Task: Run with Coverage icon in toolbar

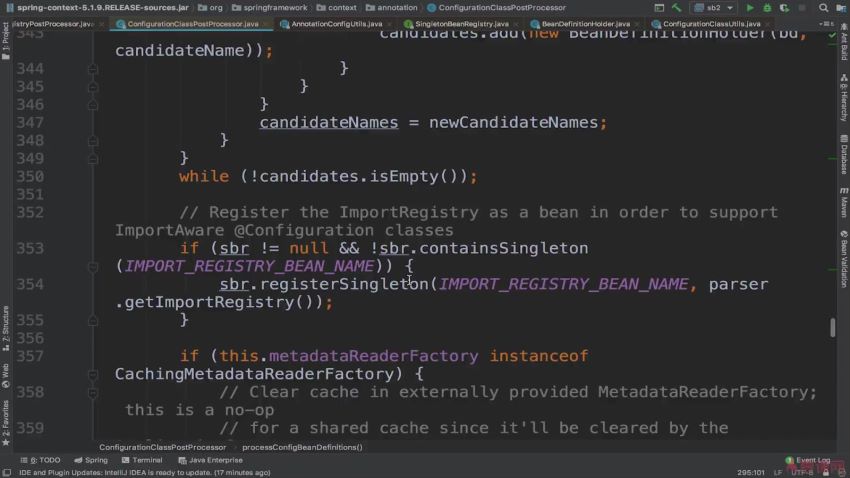Action: pos(785,7)
